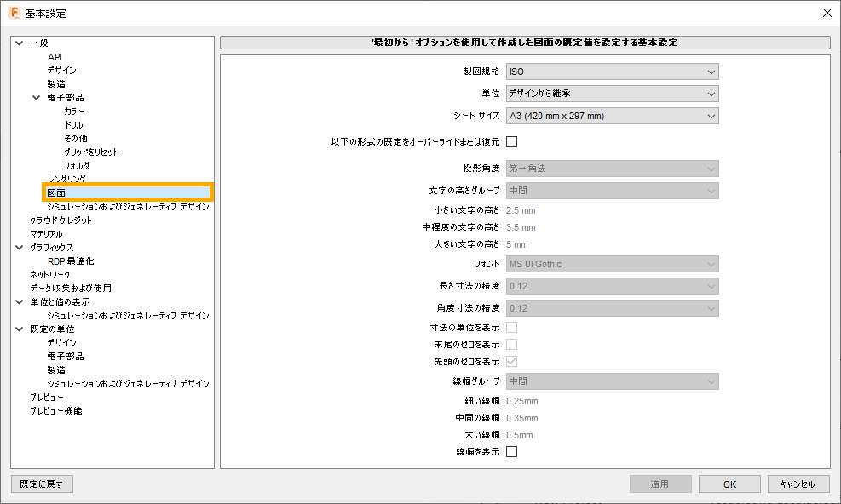Open the 単位 dropdown
The height and width of the screenshot is (504, 841).
click(612, 94)
